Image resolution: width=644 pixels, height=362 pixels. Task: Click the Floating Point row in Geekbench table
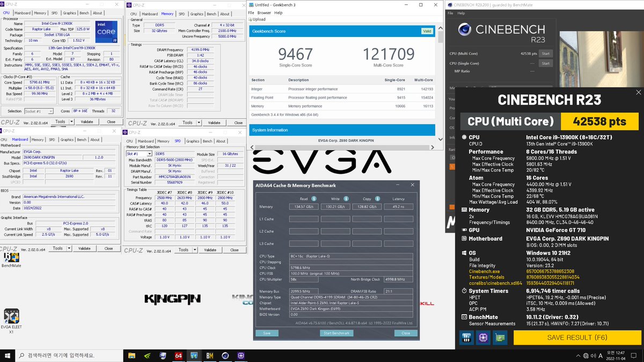342,98
